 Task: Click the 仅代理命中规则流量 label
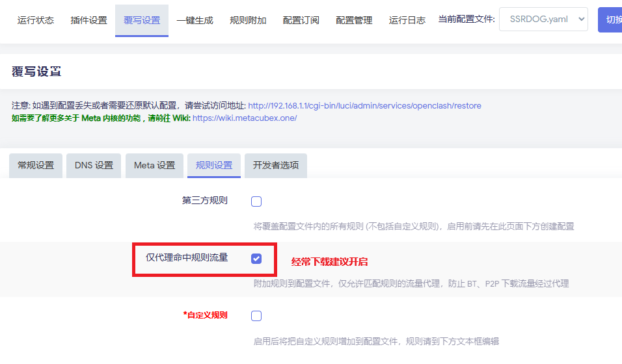tap(187, 258)
